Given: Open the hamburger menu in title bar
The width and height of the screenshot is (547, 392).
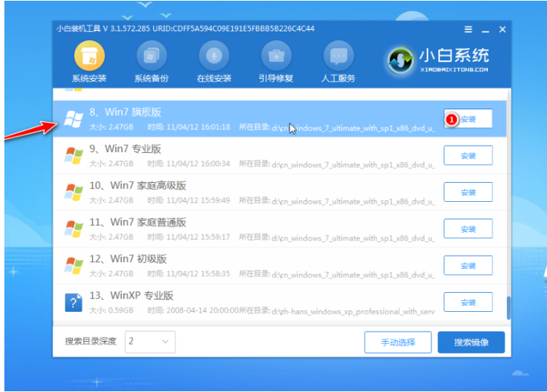Looking at the screenshot, I should (468, 29).
